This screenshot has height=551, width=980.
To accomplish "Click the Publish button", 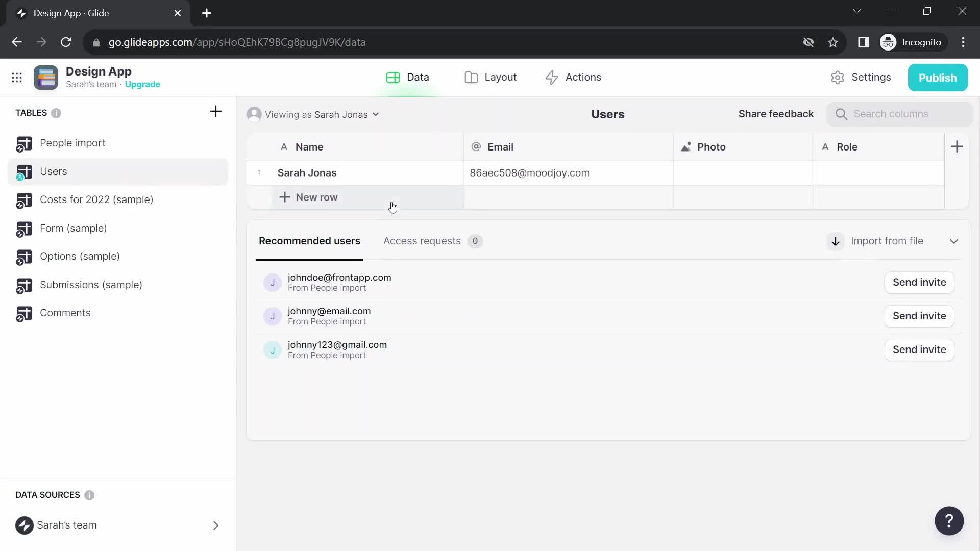I will pyautogui.click(x=938, y=77).
